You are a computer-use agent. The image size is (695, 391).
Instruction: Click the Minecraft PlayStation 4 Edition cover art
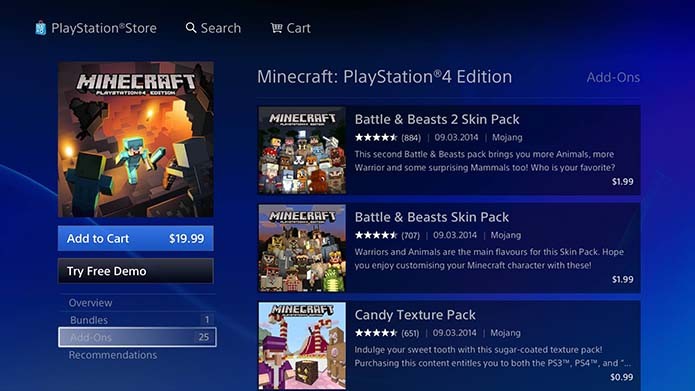click(136, 139)
